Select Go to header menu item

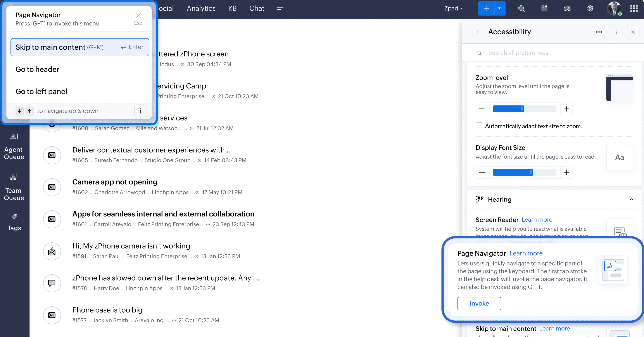point(38,69)
